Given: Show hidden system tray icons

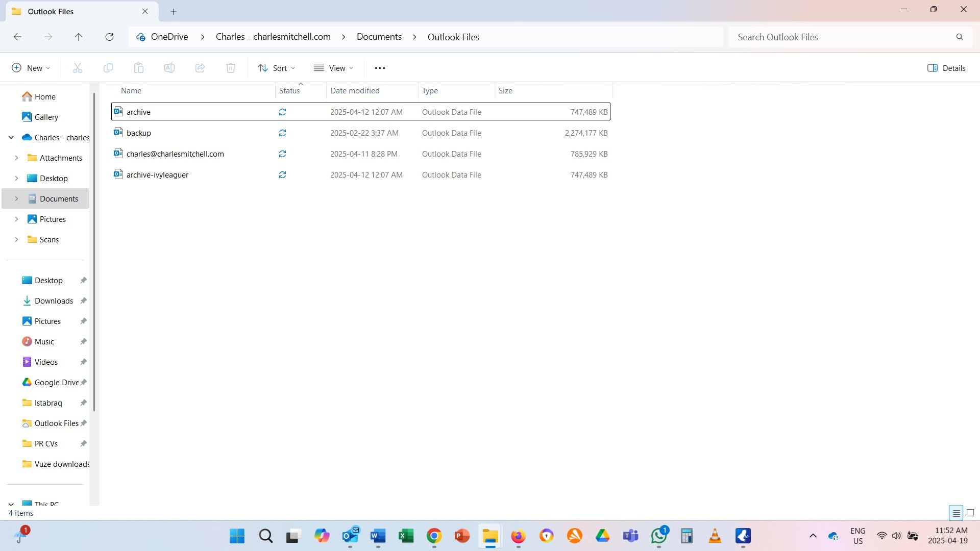Looking at the screenshot, I should coord(813,536).
